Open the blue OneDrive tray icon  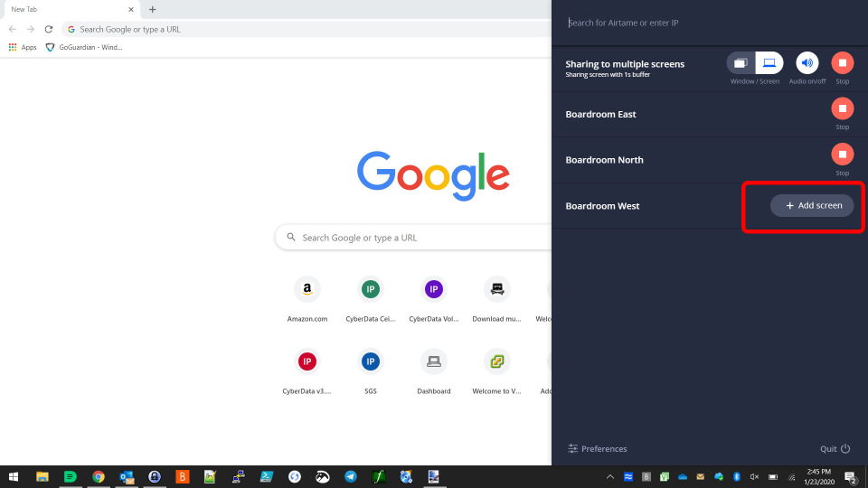(x=683, y=477)
